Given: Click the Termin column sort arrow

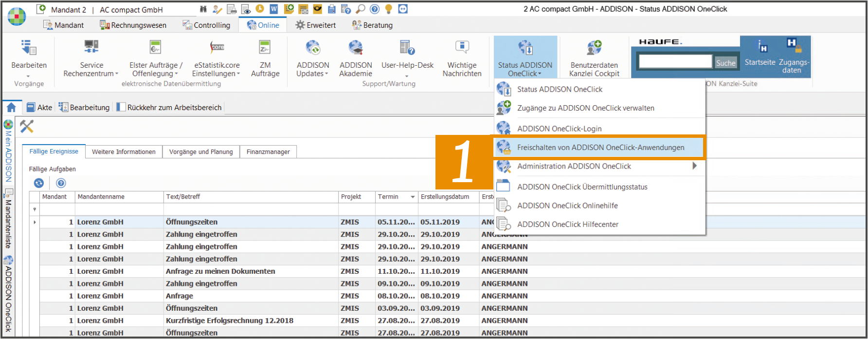Looking at the screenshot, I should point(413,197).
